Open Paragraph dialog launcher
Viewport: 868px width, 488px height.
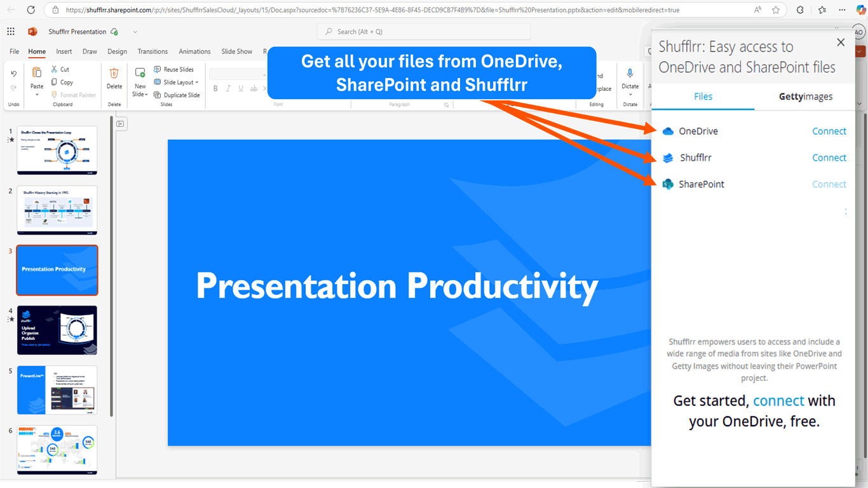click(446, 105)
